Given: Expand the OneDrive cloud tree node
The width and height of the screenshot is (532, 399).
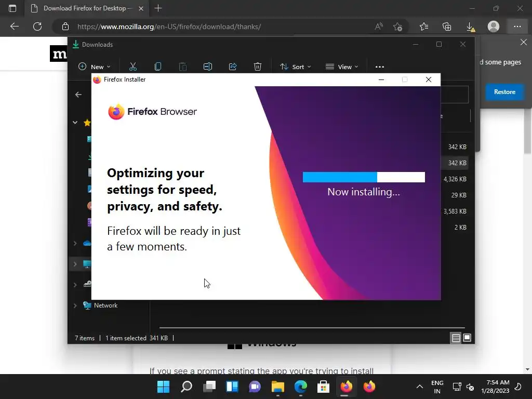Looking at the screenshot, I should (75, 243).
